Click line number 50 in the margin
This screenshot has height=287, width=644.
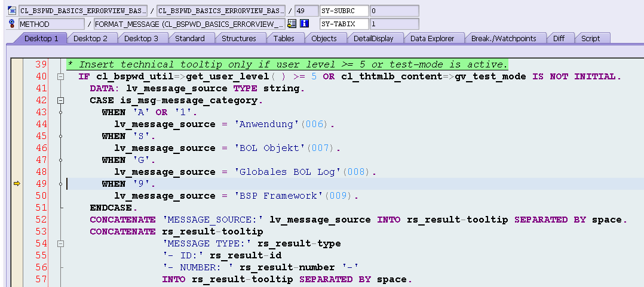[41, 196]
